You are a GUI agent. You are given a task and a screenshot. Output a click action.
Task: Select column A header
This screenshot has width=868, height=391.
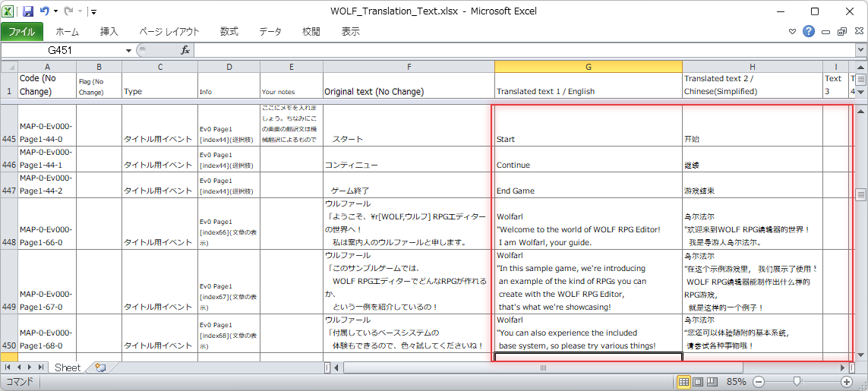(47, 67)
